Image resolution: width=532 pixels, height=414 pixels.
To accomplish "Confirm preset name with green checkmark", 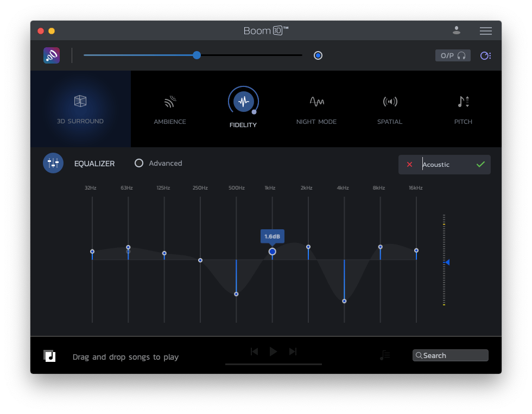I will point(480,165).
